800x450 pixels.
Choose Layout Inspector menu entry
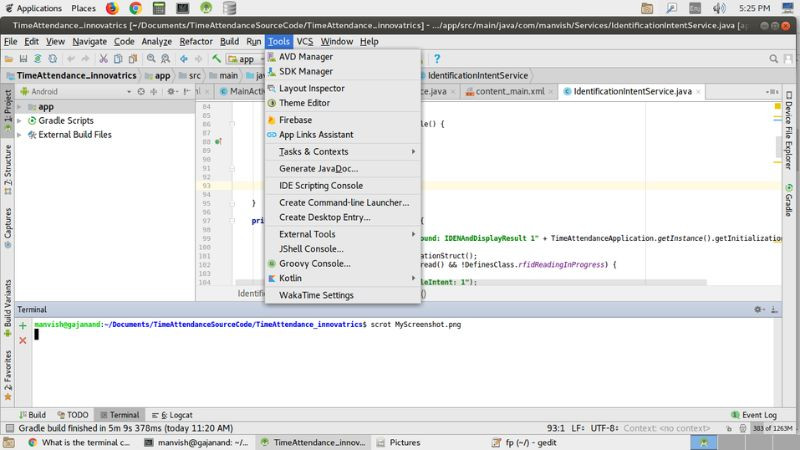[x=342, y=88]
